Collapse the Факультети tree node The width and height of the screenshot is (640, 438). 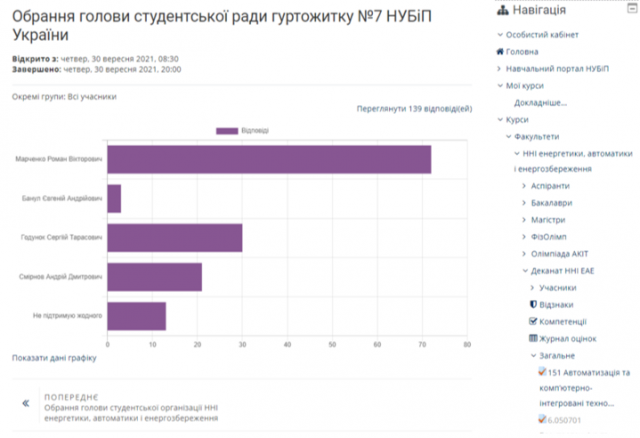(x=509, y=137)
